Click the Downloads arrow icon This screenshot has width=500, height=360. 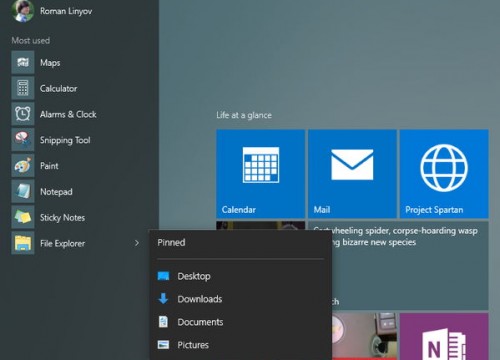tap(163, 299)
